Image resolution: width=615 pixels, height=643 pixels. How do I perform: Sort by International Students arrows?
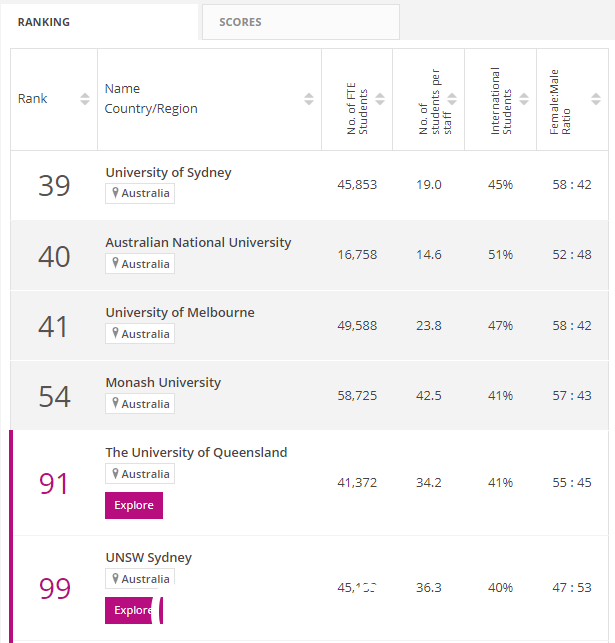(524, 99)
